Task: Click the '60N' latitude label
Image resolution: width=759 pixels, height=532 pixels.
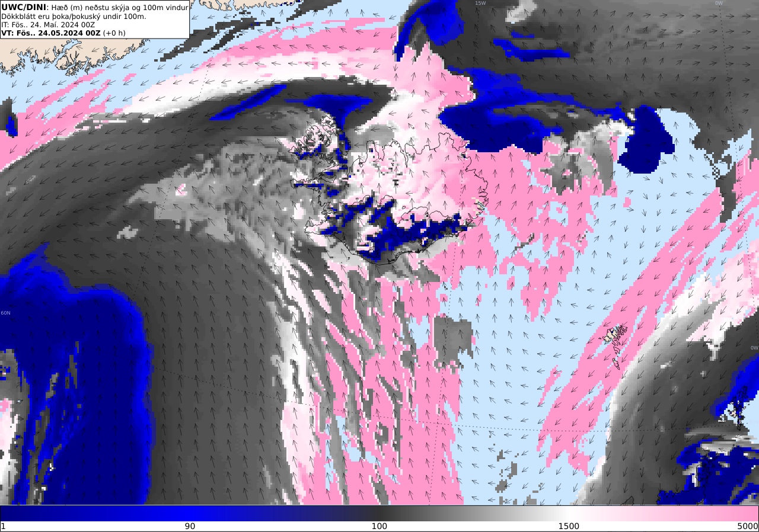Action: [x=5, y=313]
